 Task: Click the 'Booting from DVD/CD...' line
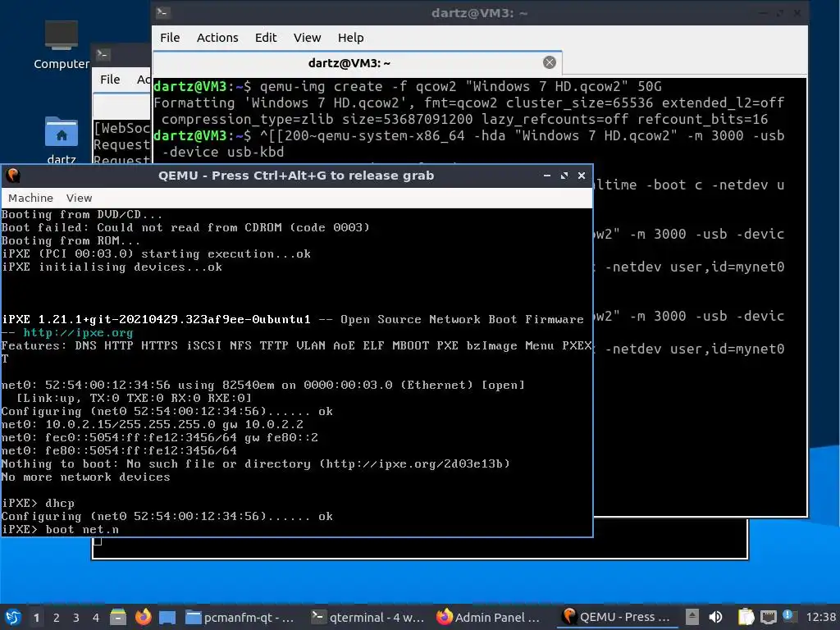click(x=81, y=214)
